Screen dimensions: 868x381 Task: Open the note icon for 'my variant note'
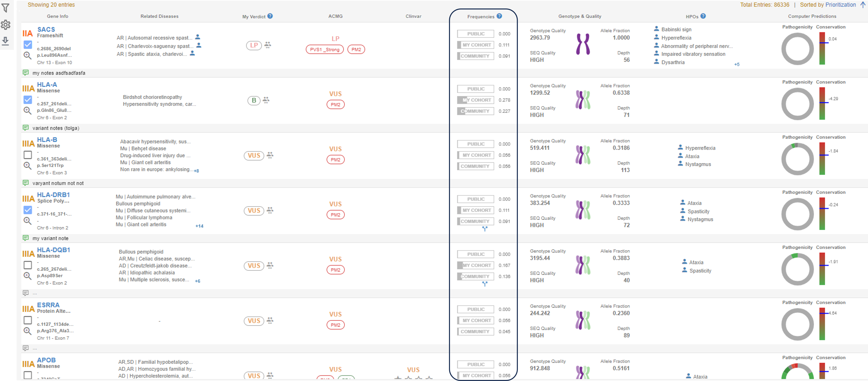(x=26, y=238)
